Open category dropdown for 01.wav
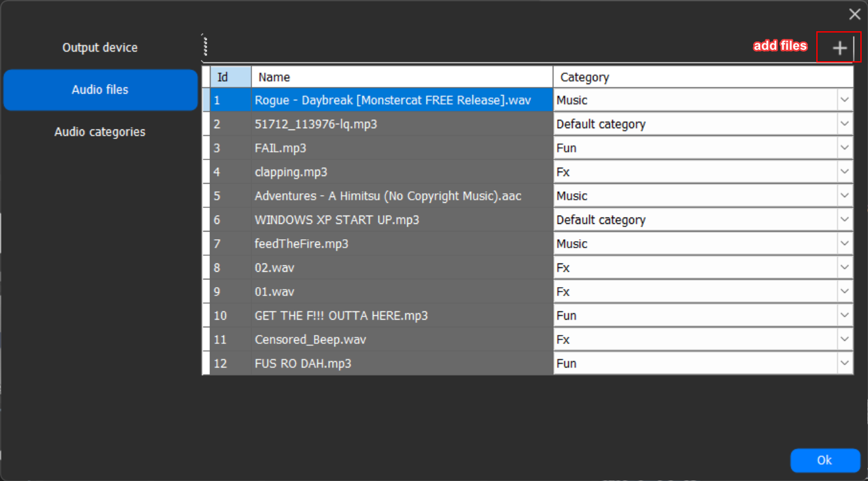The width and height of the screenshot is (868, 481). pyautogui.click(x=845, y=292)
